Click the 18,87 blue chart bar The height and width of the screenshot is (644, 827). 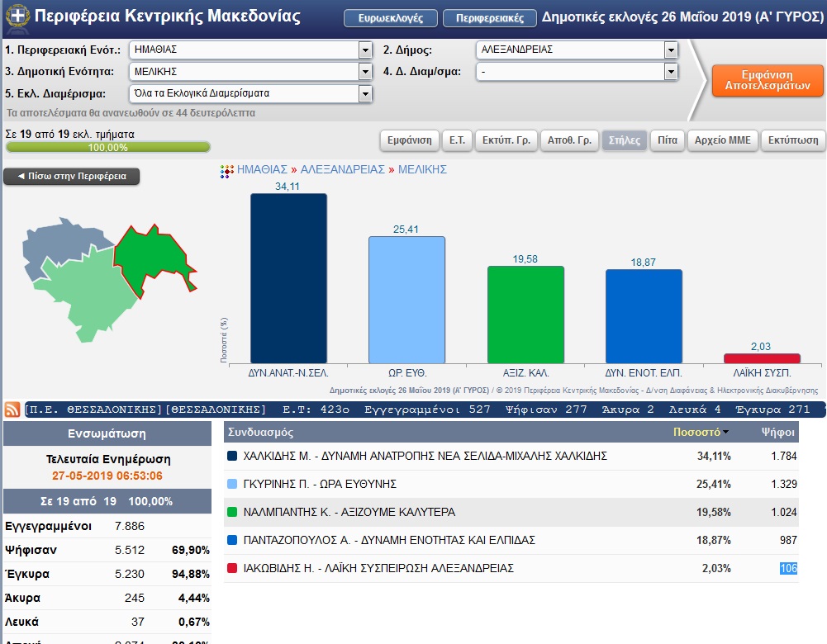tap(644, 316)
